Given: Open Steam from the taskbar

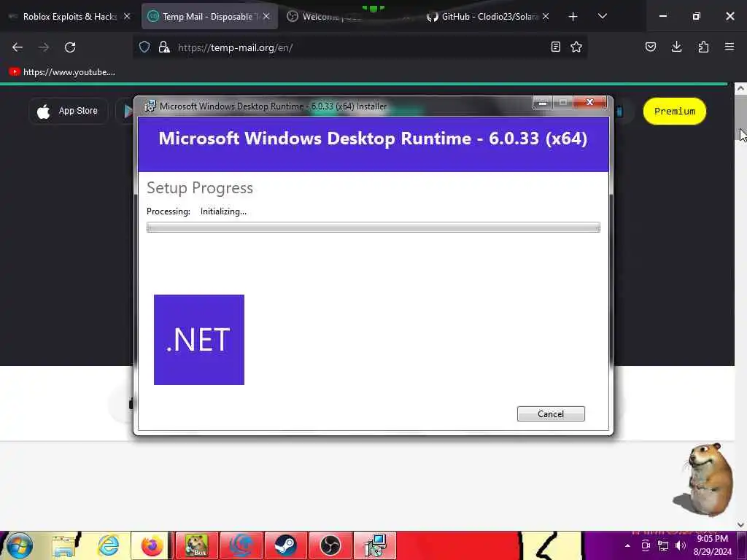Looking at the screenshot, I should click(x=286, y=545).
